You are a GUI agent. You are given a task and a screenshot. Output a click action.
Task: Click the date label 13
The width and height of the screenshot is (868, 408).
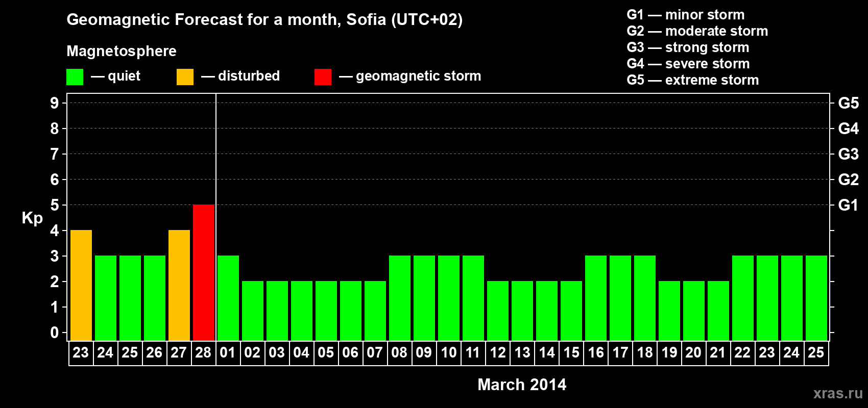[522, 353]
